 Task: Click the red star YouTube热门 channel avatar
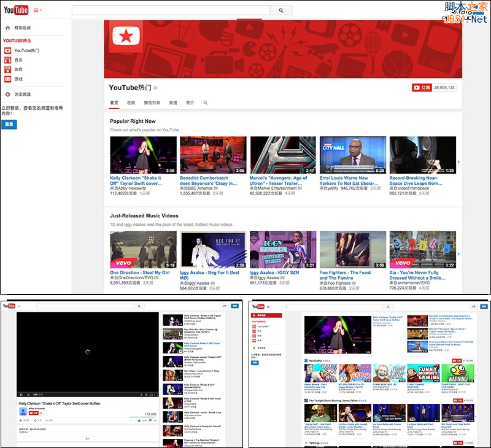tap(126, 37)
